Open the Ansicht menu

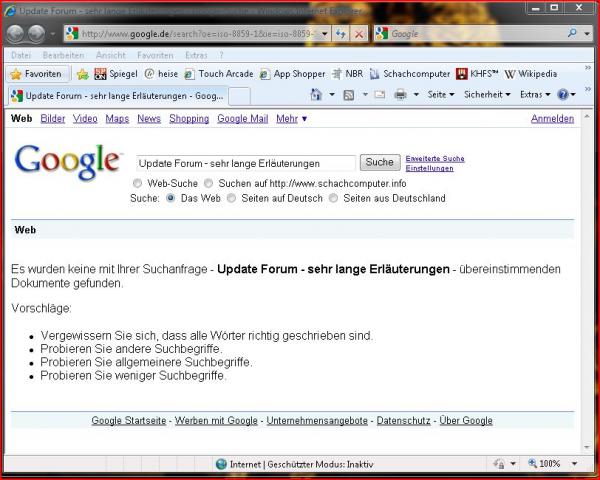(x=110, y=55)
